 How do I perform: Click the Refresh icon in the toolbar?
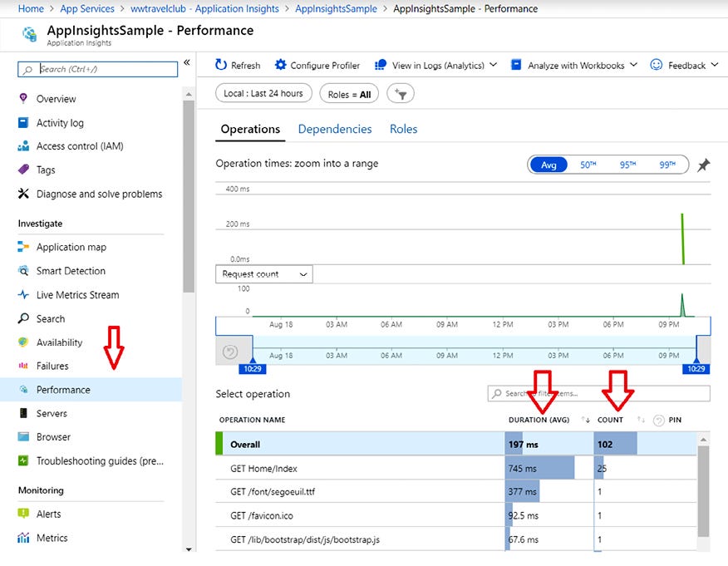point(221,65)
